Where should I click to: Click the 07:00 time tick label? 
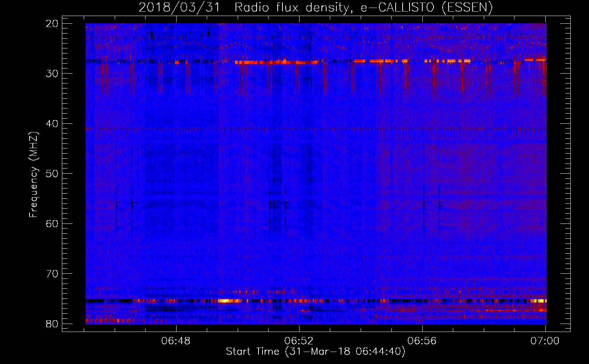tap(545, 341)
